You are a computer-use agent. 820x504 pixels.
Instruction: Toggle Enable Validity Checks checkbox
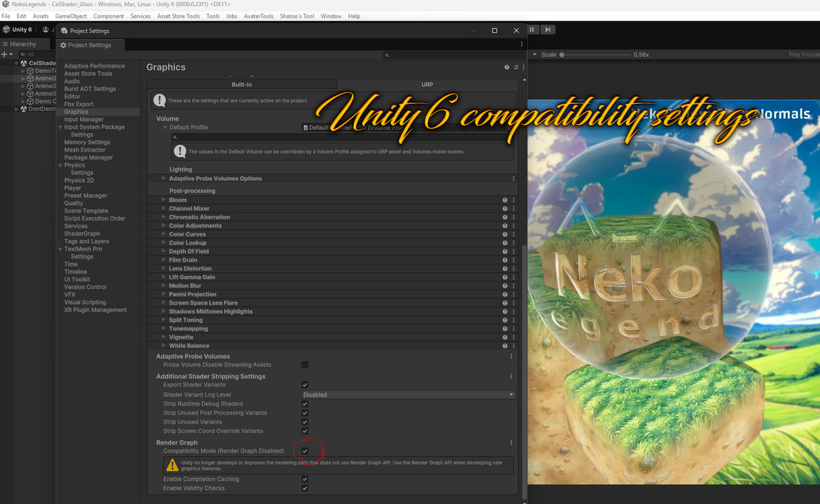click(305, 488)
